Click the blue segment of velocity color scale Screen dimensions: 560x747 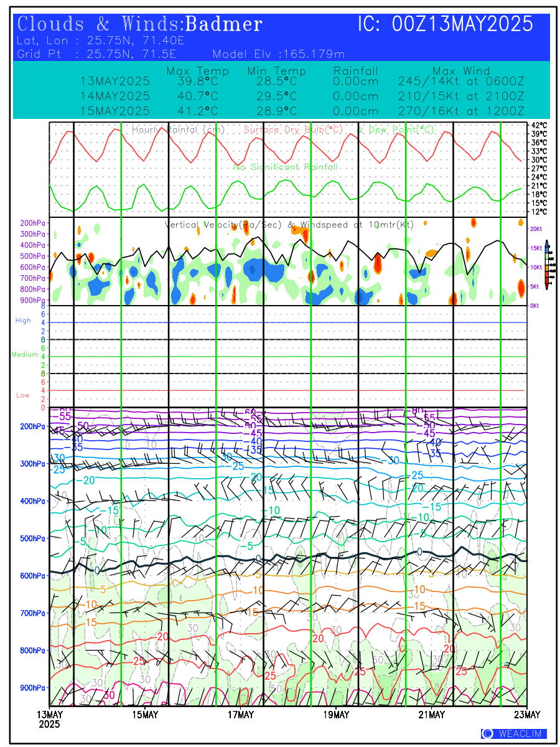(546, 249)
